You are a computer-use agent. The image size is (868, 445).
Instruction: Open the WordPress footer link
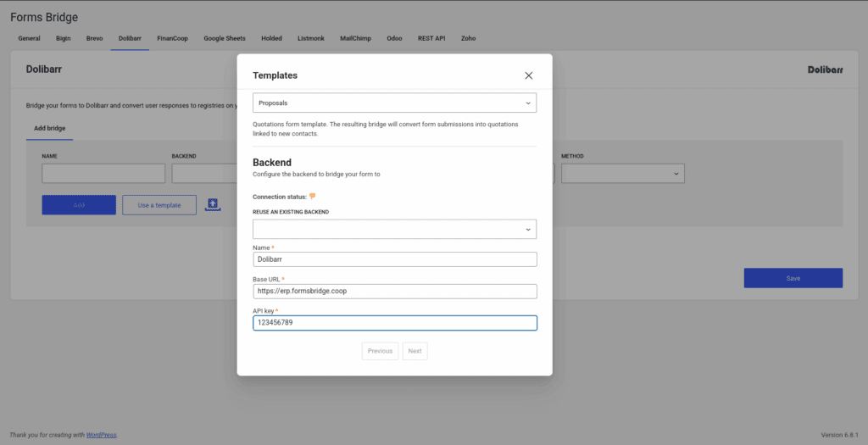(x=102, y=435)
